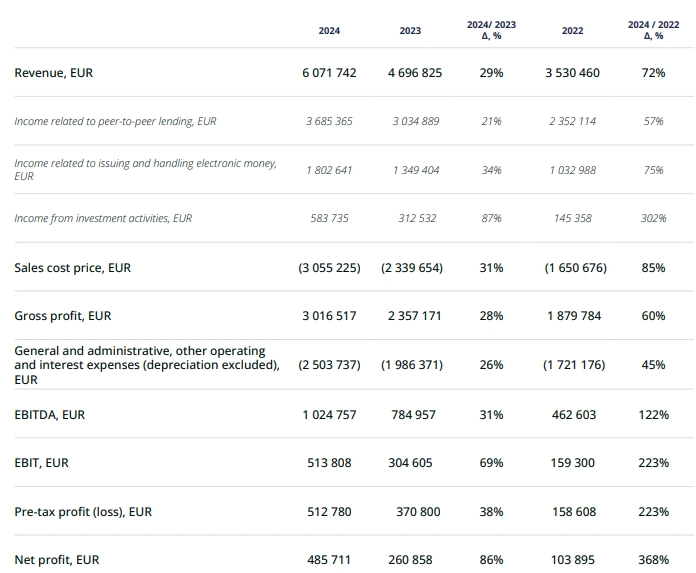Viewport: 696px width, 573px height.
Task: Click the 2023 column header
Action: [410, 31]
